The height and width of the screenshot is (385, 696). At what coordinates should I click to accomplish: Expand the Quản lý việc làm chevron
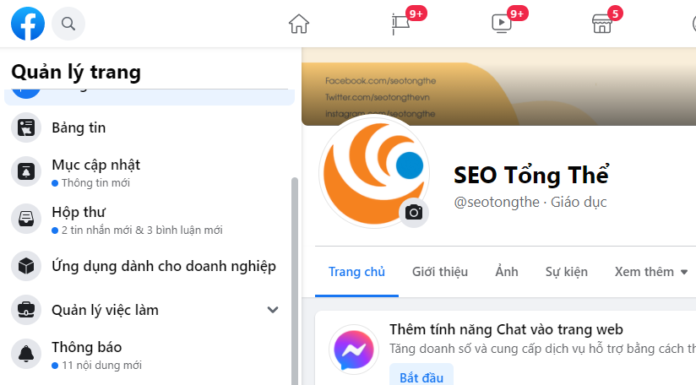coord(273,310)
